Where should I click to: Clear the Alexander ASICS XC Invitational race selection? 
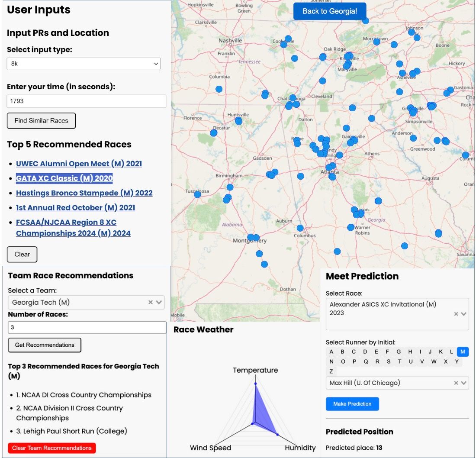(456, 314)
